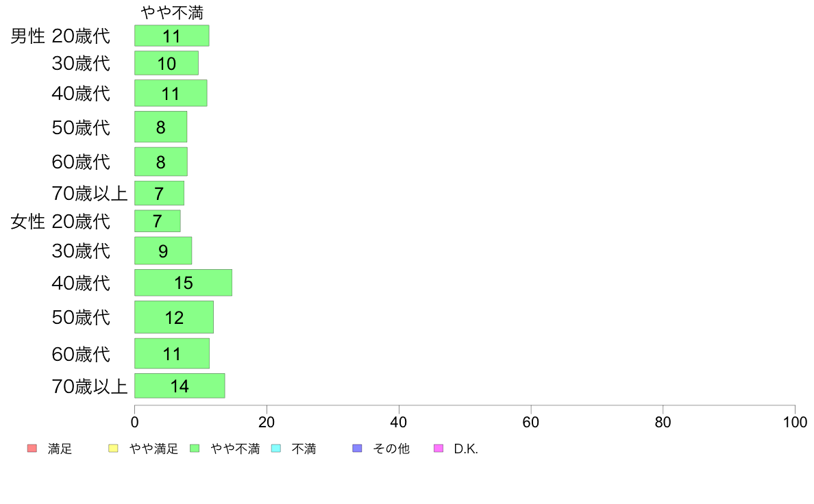Click the D.K. legend text label
The height and width of the screenshot is (504, 814).
[x=466, y=449]
